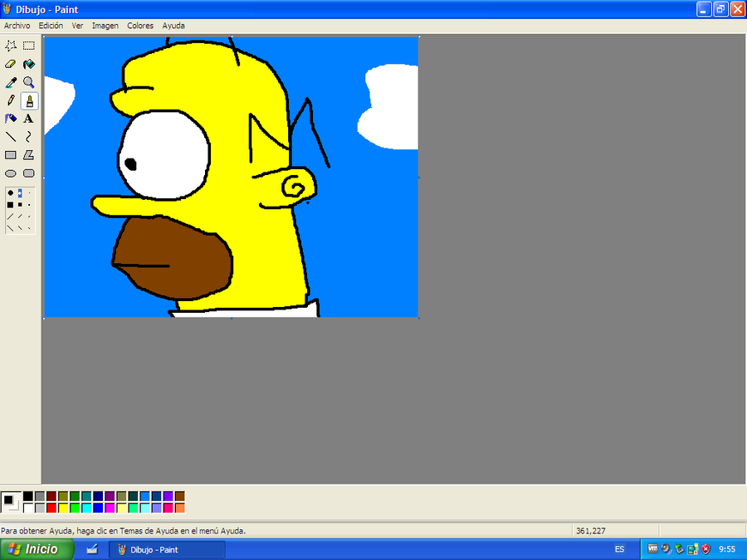
Task: Open the Inicio start menu
Action: [x=37, y=549]
